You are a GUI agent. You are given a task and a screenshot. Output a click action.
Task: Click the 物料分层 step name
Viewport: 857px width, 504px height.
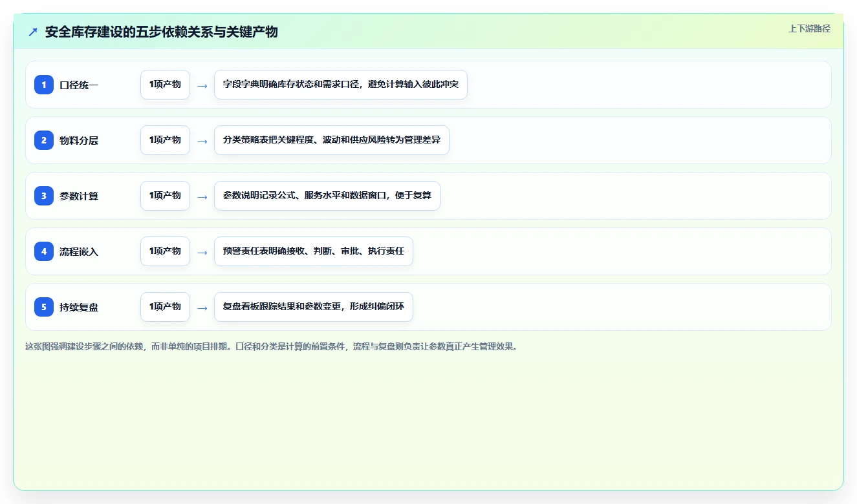pos(79,140)
